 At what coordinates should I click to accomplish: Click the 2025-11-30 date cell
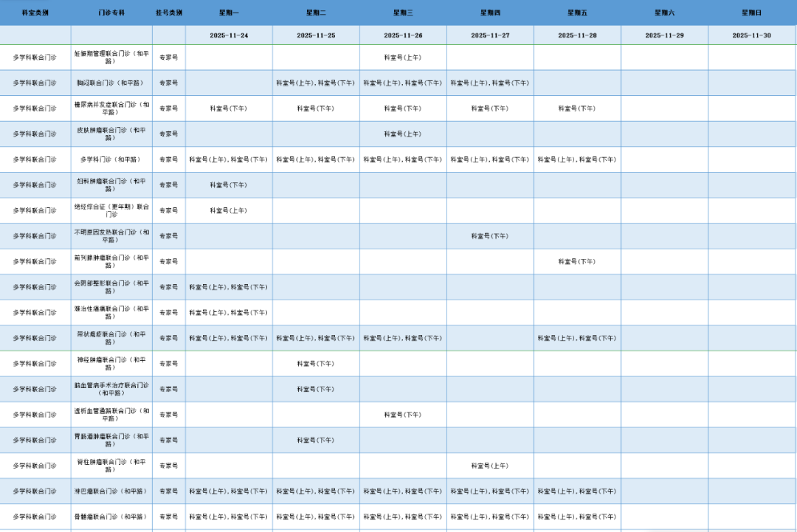[751, 35]
